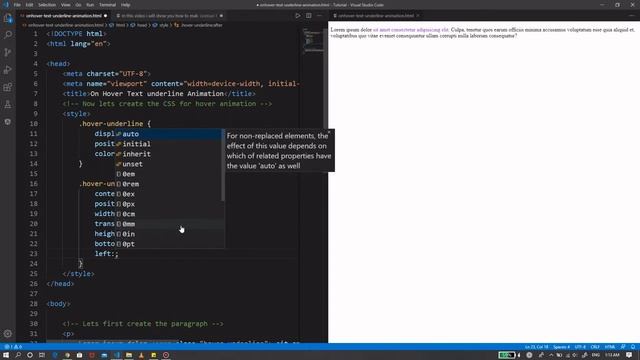Open the Windows Start menu
This screenshot has width=640, height=360.
pyautogui.click(x=6, y=356)
